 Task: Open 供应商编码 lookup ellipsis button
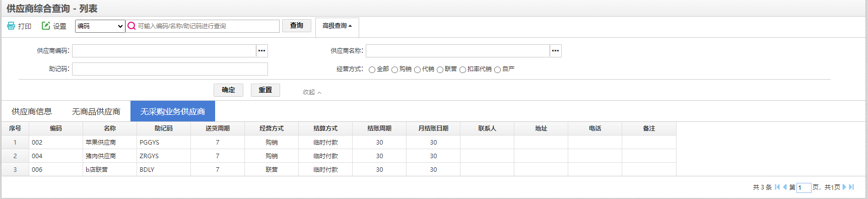[261, 50]
